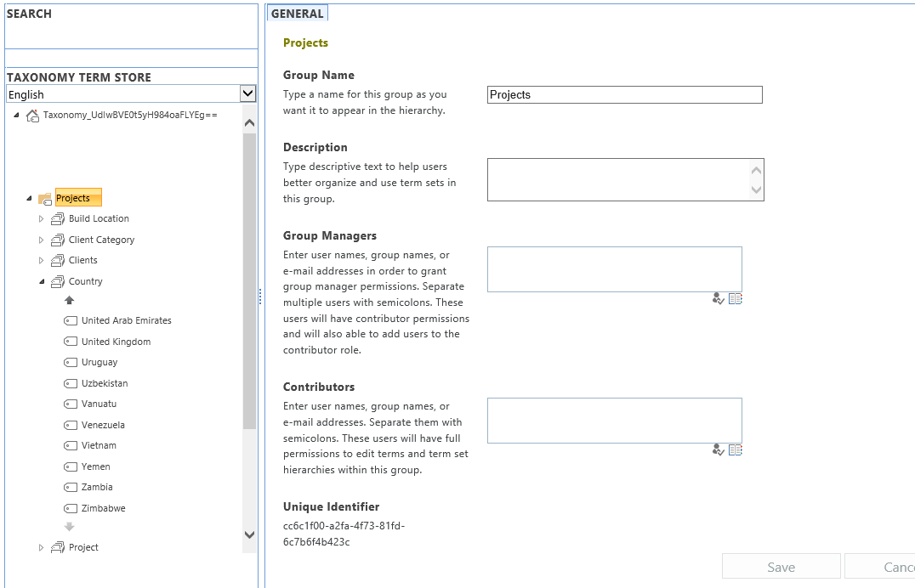915x588 pixels.
Task: Select the Clients tree item
Action: pos(82,260)
